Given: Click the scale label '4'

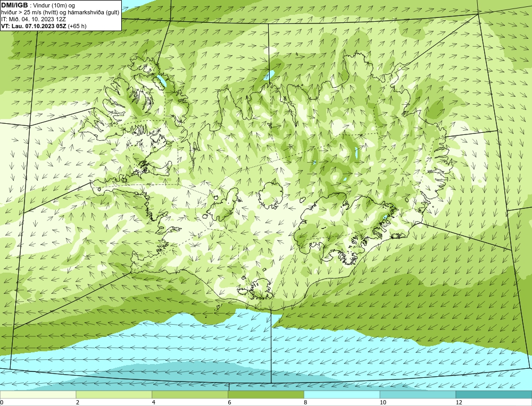Looking at the screenshot, I should (154, 402).
